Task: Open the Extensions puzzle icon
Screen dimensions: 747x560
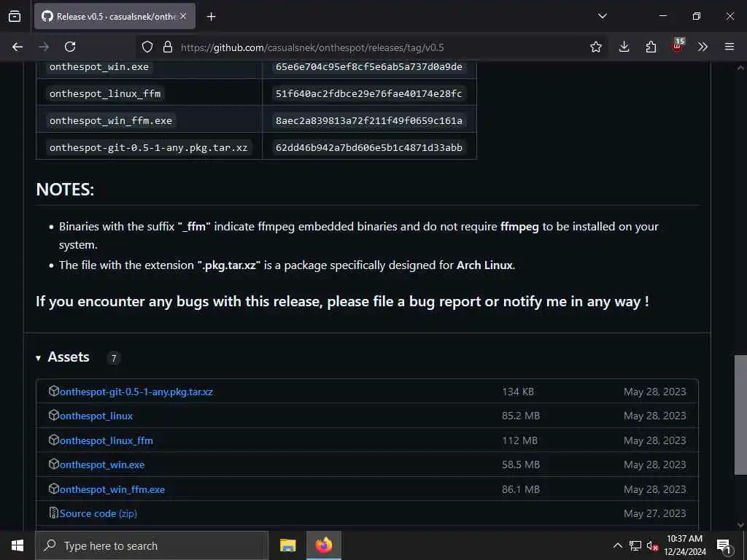Action: (x=651, y=47)
